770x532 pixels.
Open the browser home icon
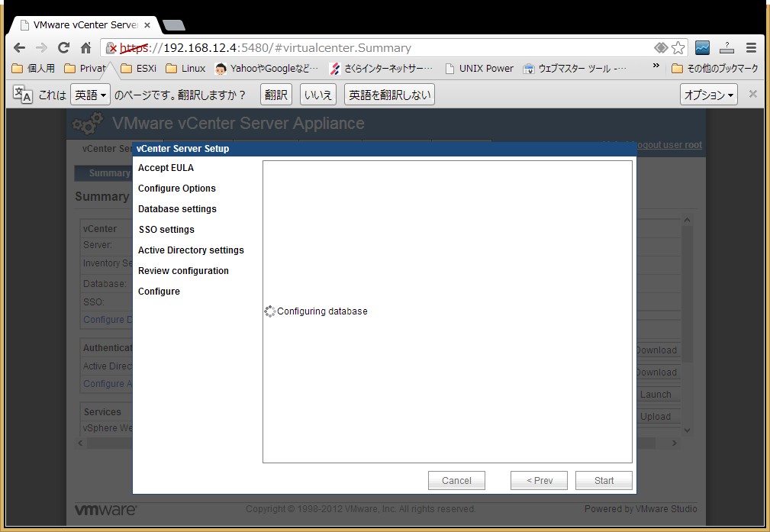tap(86, 47)
